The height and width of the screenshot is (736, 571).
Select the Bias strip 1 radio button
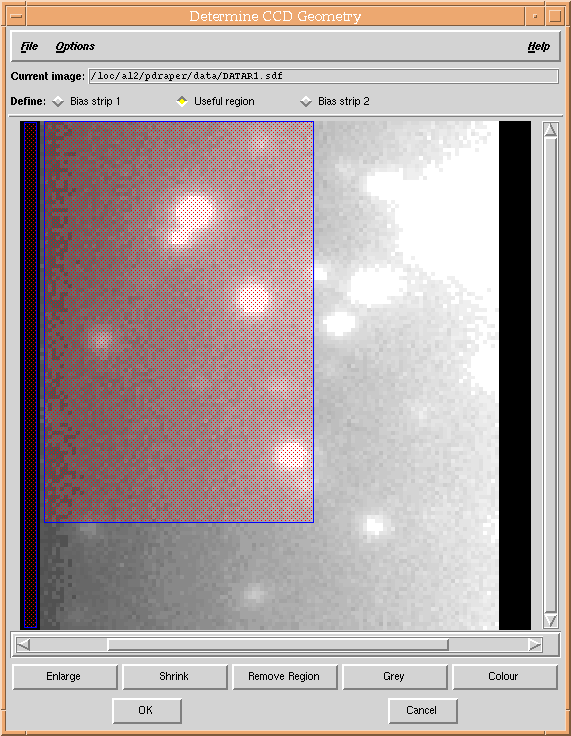tap(58, 101)
